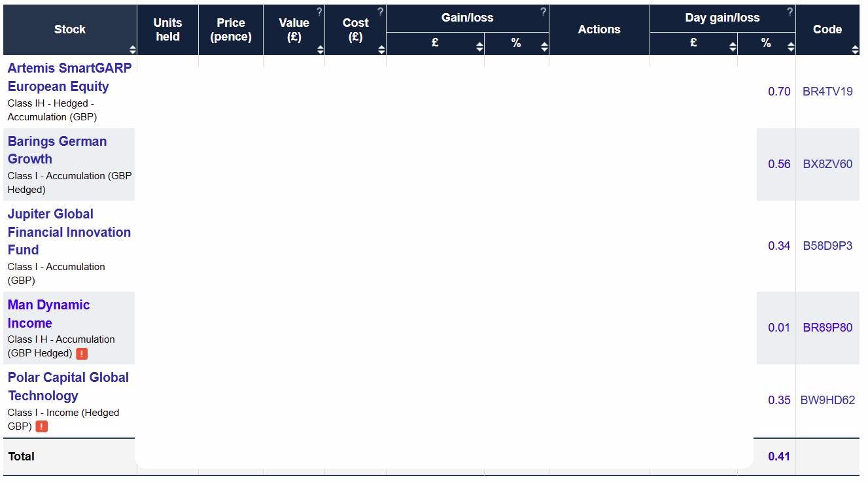The width and height of the screenshot is (868, 482).
Task: Select the 0.01 day gain percentage for Man Dynamic
Action: coord(779,328)
